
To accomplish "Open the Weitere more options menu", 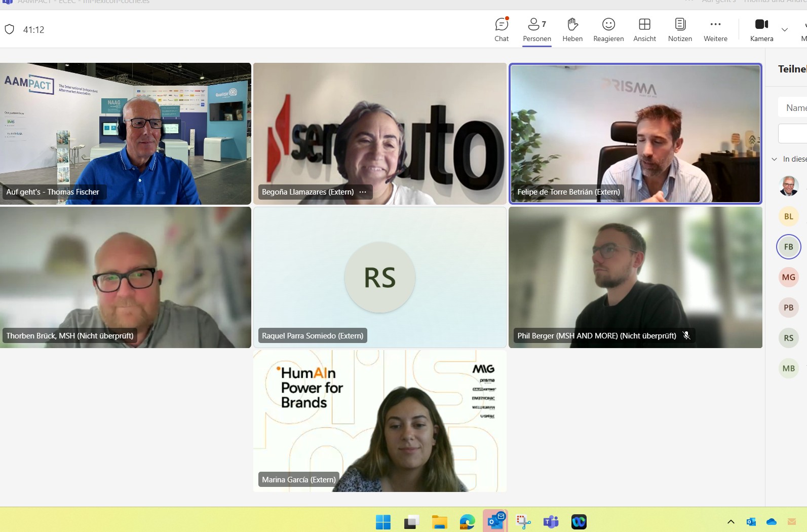I will (x=715, y=30).
